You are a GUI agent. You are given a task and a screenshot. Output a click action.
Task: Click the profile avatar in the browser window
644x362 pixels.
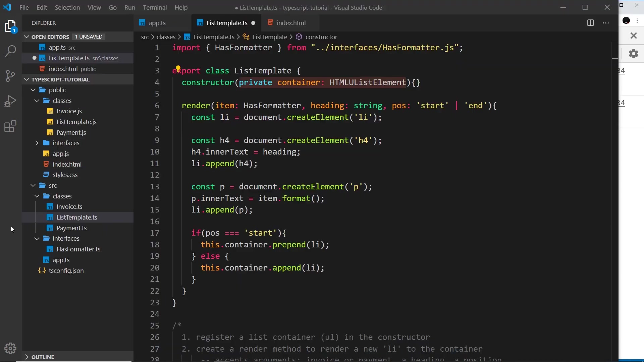click(626, 20)
